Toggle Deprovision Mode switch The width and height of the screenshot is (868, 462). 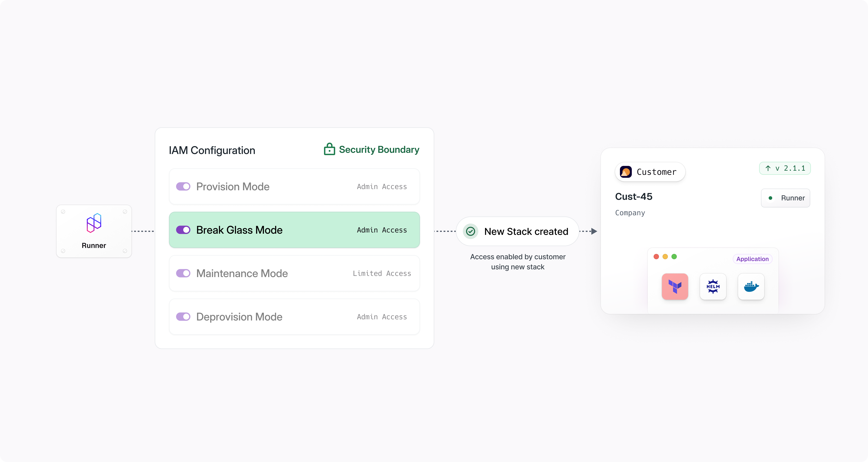183,317
